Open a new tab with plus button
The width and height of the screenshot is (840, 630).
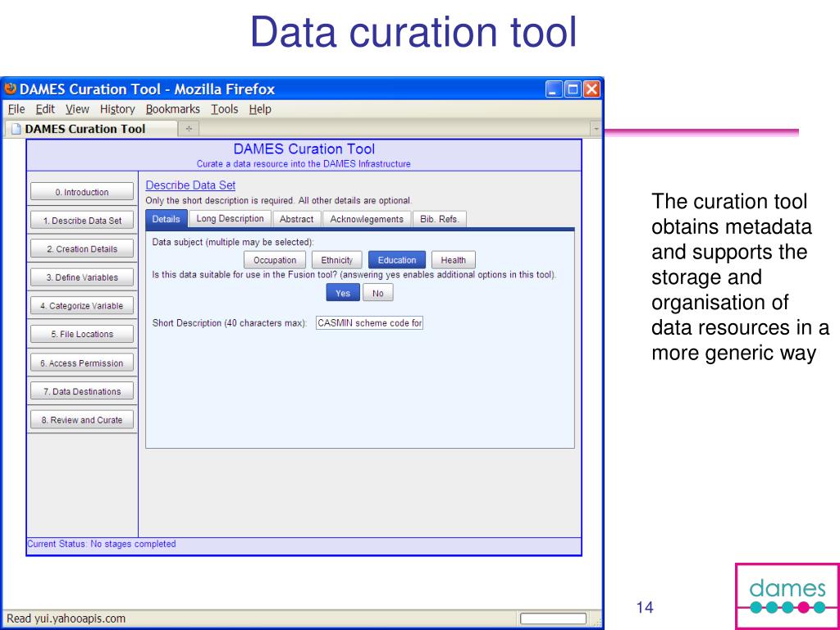coord(189,129)
